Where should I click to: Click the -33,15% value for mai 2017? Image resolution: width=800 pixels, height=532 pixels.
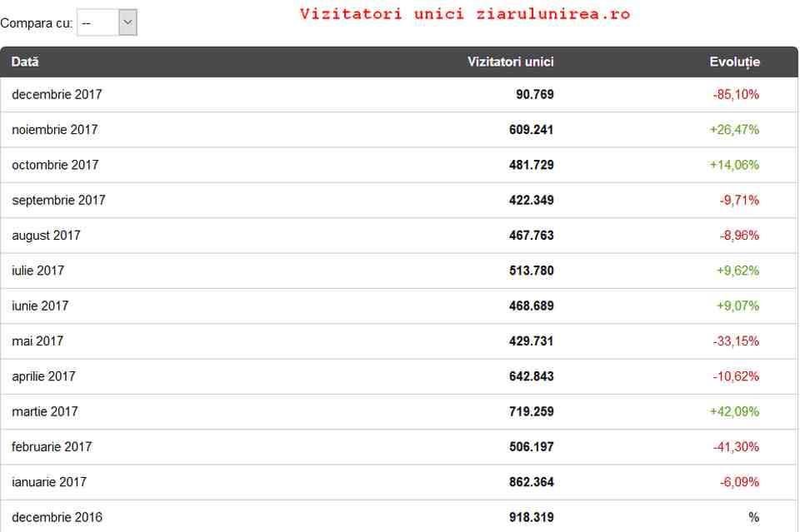pyautogui.click(x=736, y=341)
